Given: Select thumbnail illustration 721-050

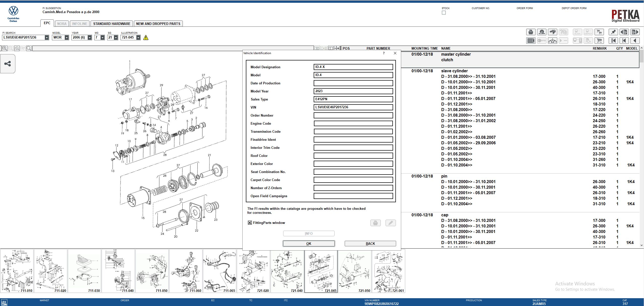Looking at the screenshot, I should coord(355,271).
